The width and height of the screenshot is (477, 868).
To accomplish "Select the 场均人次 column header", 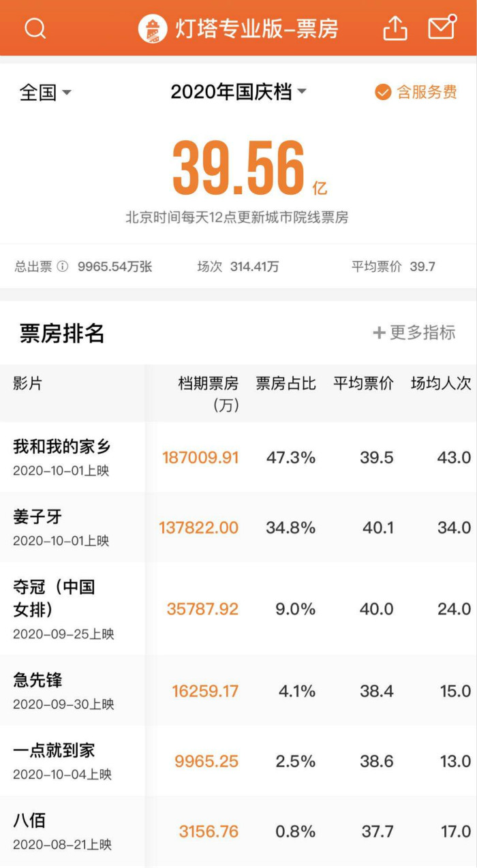I will 440,384.
